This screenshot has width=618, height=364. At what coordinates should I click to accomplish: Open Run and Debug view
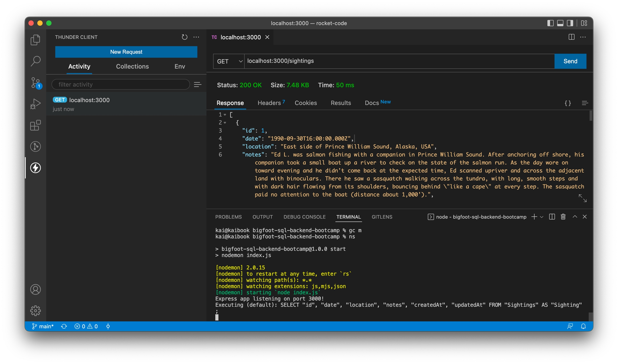[35, 104]
